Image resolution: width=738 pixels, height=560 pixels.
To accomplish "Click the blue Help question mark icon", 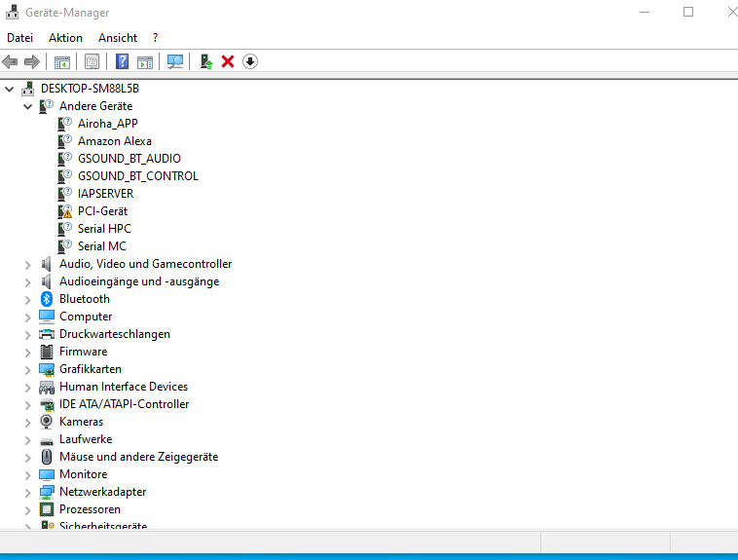I will click(122, 61).
